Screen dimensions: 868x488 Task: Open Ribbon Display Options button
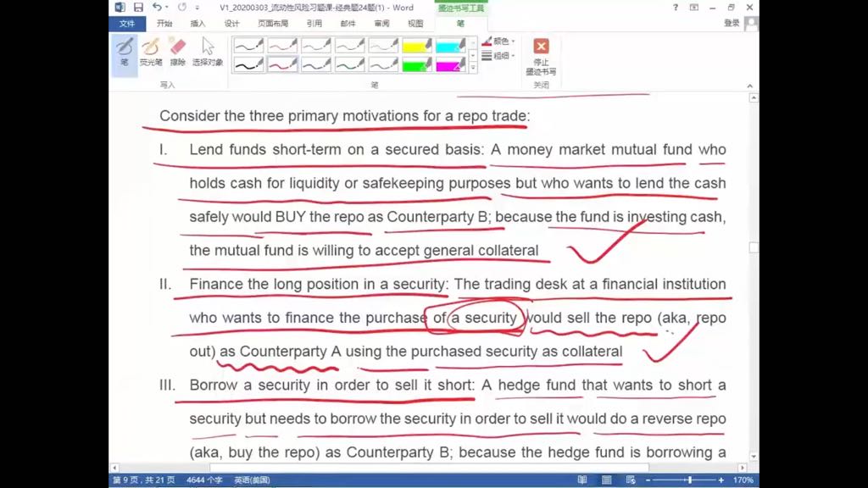(x=693, y=7)
